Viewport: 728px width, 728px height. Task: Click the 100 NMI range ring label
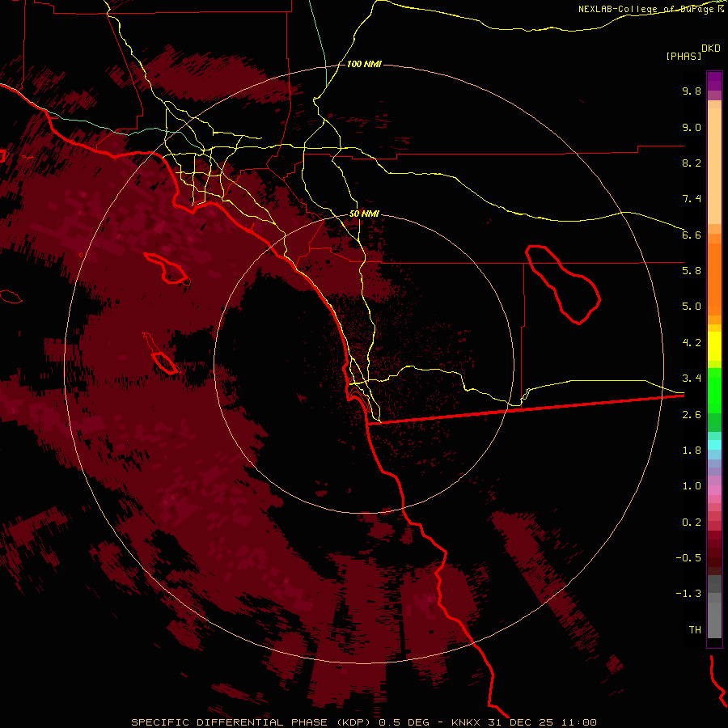[364, 64]
